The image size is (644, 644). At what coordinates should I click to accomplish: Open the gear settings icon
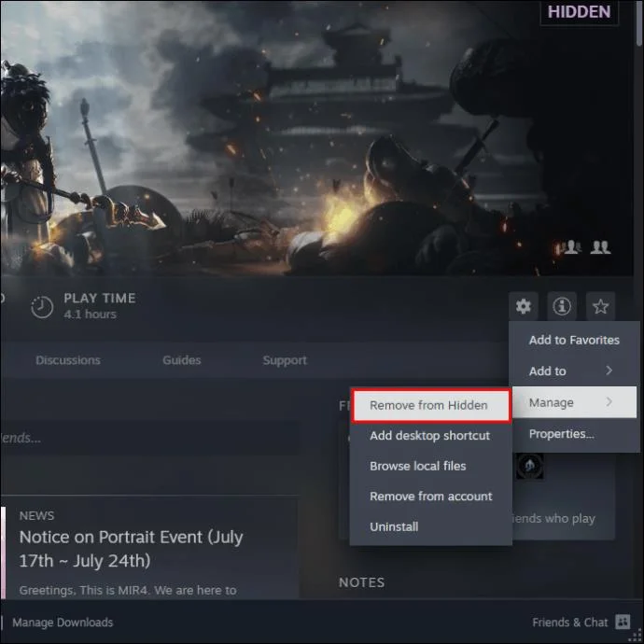(x=524, y=306)
